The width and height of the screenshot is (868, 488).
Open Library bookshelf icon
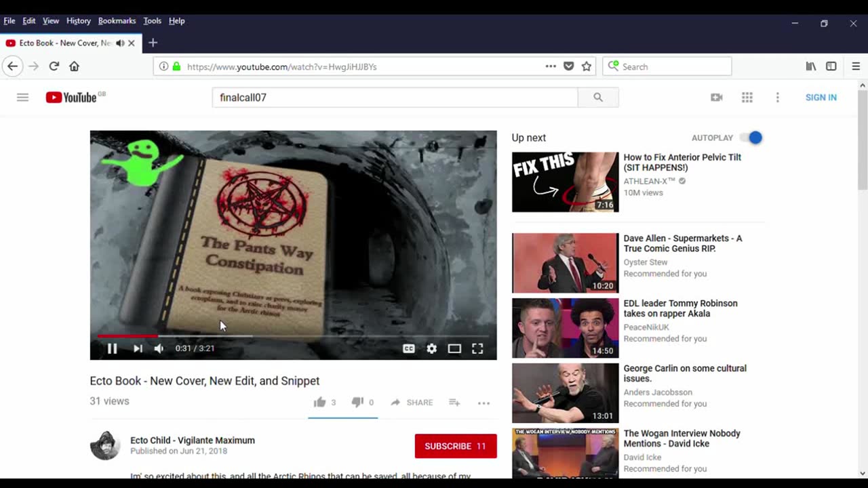(x=811, y=66)
